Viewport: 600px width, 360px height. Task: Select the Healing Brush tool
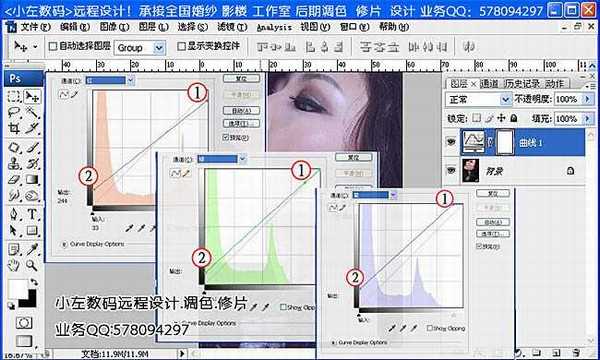14,148
